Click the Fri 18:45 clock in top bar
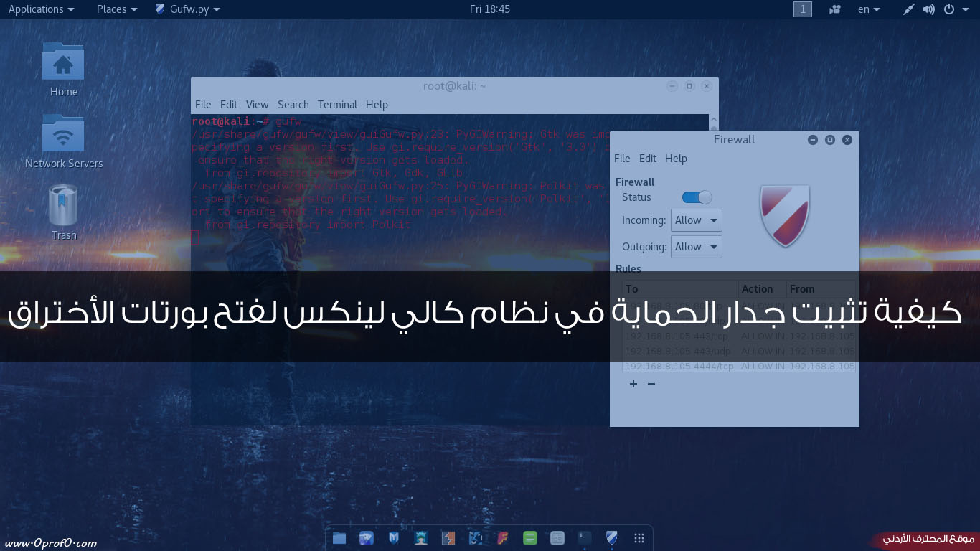980x551 pixels. 490,9
